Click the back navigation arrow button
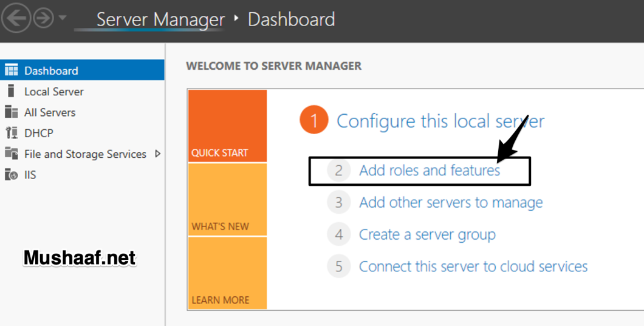The image size is (644, 326). click(16, 18)
